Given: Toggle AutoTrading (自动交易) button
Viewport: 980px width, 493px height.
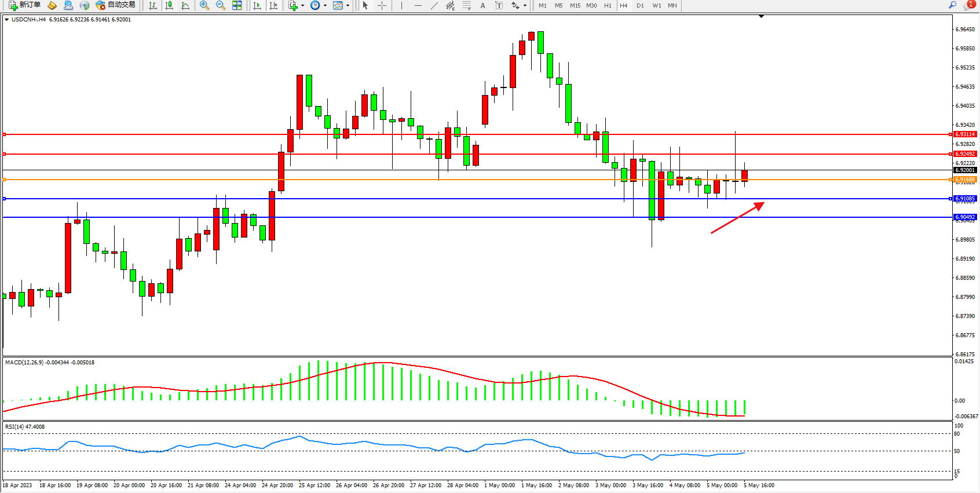Looking at the screenshot, I should click(115, 5).
